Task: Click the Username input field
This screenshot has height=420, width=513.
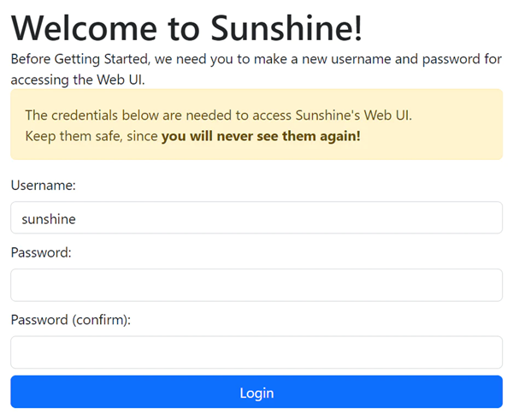Action: [x=256, y=218]
